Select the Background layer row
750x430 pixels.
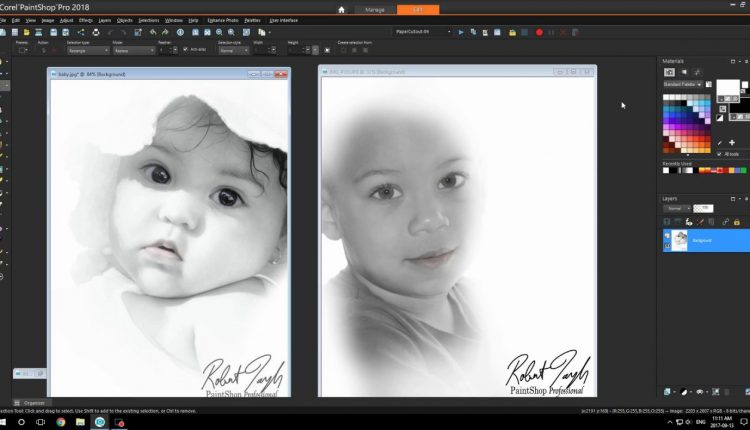pos(706,240)
